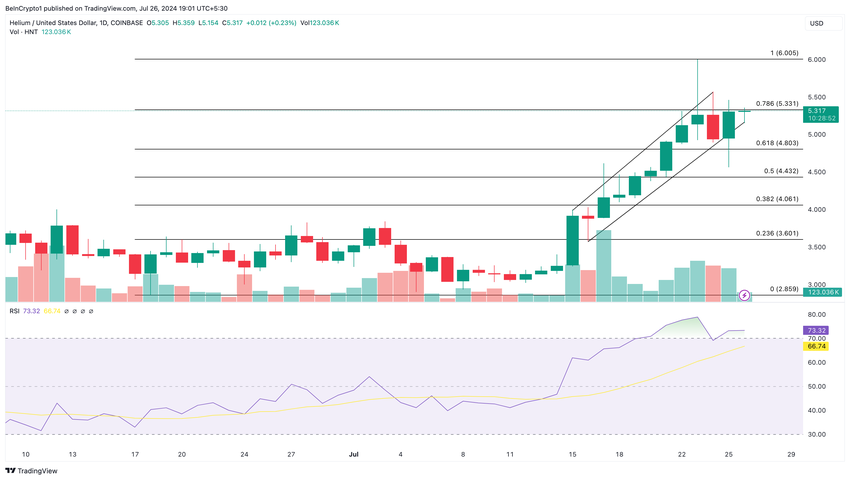Click the purple lightning bolt event icon
The width and height of the screenshot is (850, 480).
click(x=744, y=296)
